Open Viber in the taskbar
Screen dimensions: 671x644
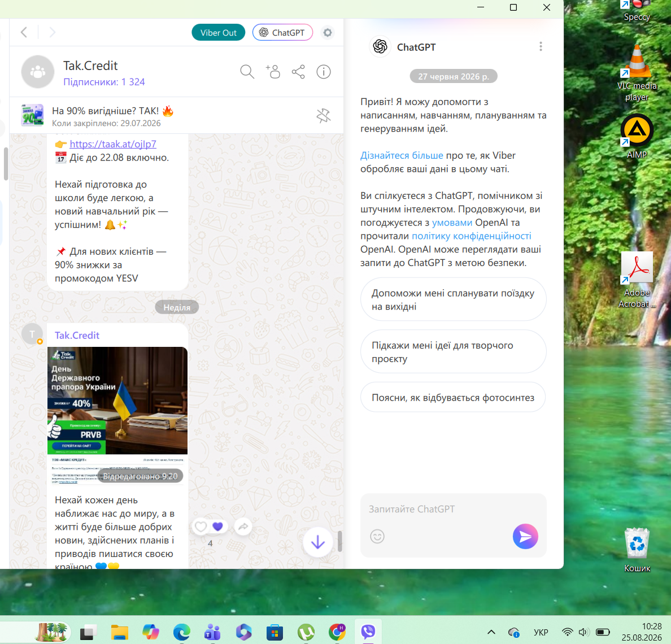[x=368, y=632]
